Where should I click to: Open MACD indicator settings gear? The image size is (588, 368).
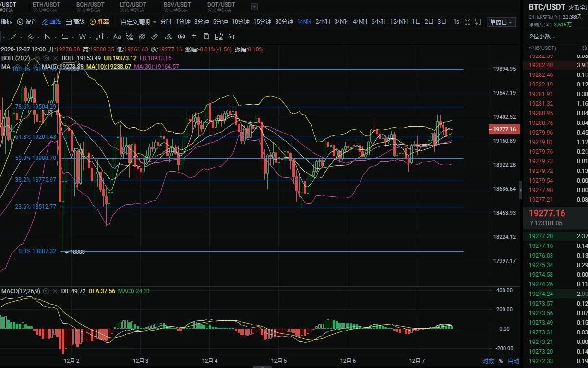click(x=46, y=291)
